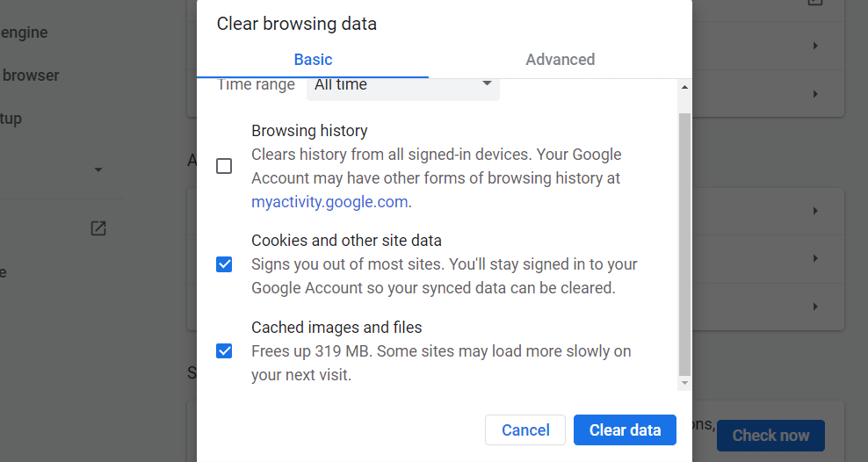Click the dialog scrollbar down arrow
This screenshot has height=462, width=868.
[x=684, y=383]
